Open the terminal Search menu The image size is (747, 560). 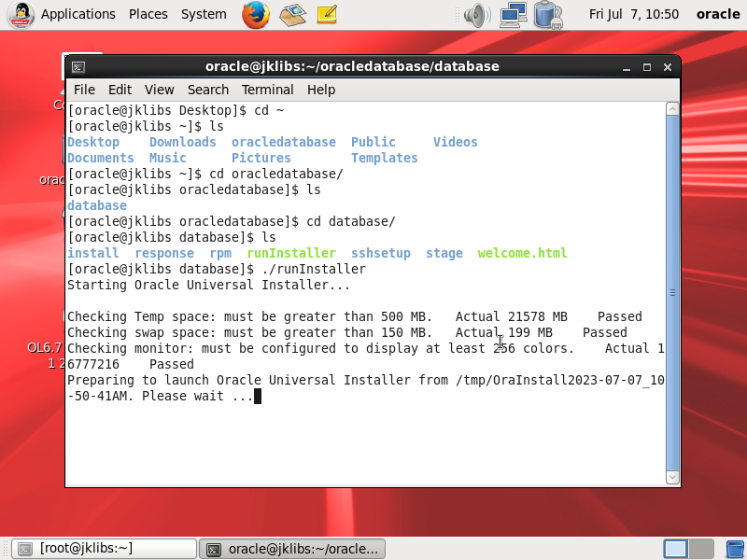point(208,90)
